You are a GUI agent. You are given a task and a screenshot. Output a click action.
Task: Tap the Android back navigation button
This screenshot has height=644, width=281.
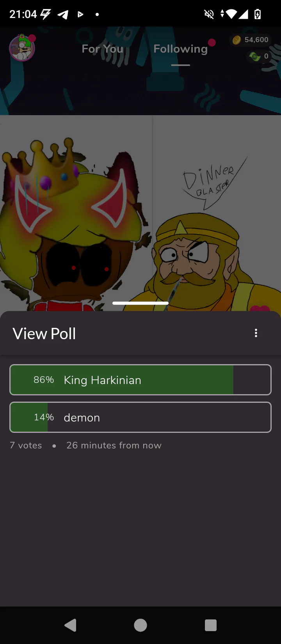tap(70, 625)
